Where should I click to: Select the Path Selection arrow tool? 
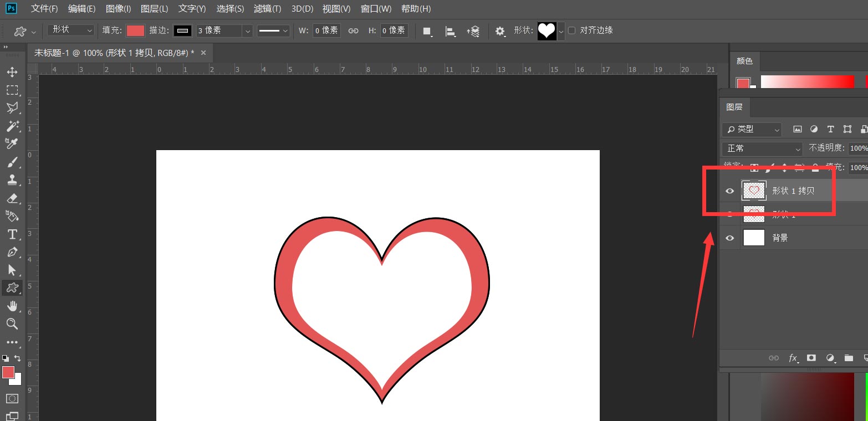(x=12, y=270)
